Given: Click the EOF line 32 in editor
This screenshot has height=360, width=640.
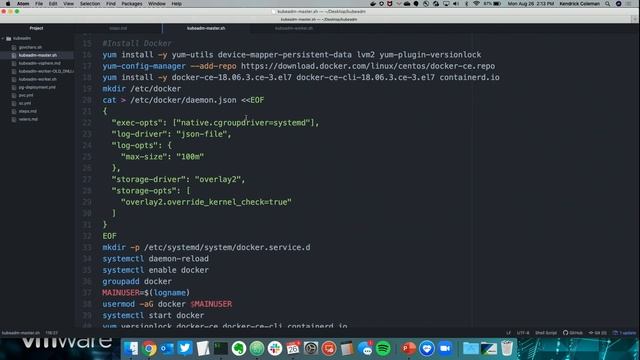Looking at the screenshot, I should [109, 236].
